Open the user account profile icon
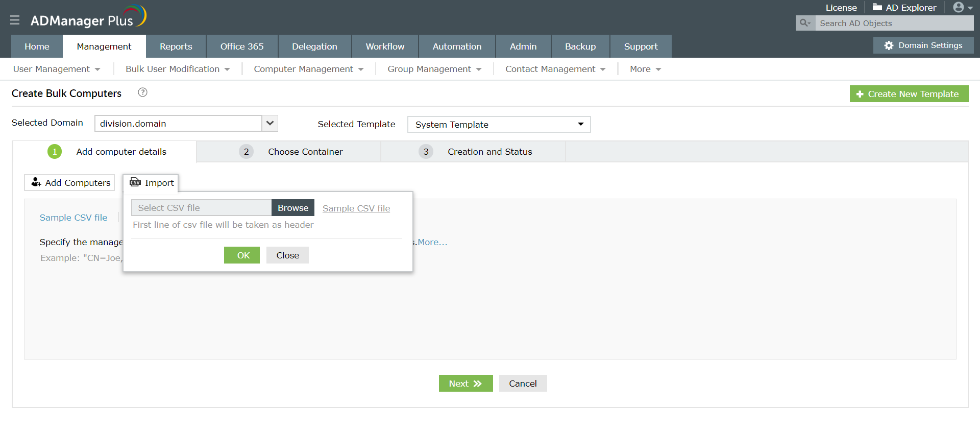Viewport: 980px width, 430px height. pyautogui.click(x=959, y=7)
